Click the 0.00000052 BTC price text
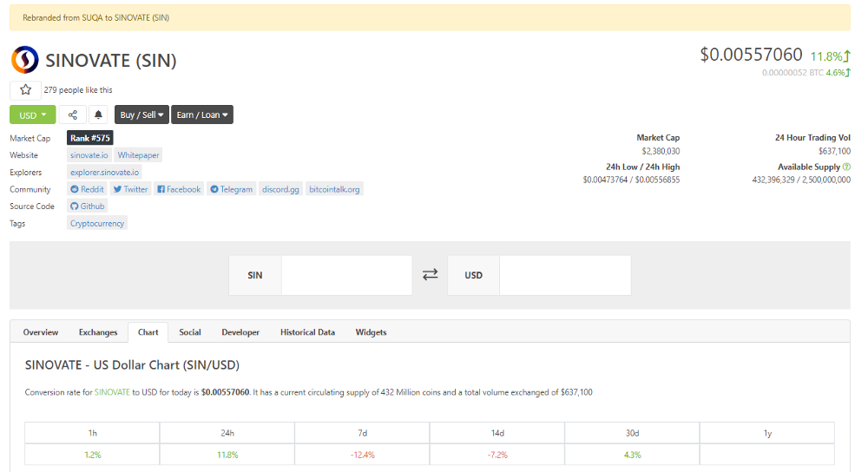 pos(792,73)
